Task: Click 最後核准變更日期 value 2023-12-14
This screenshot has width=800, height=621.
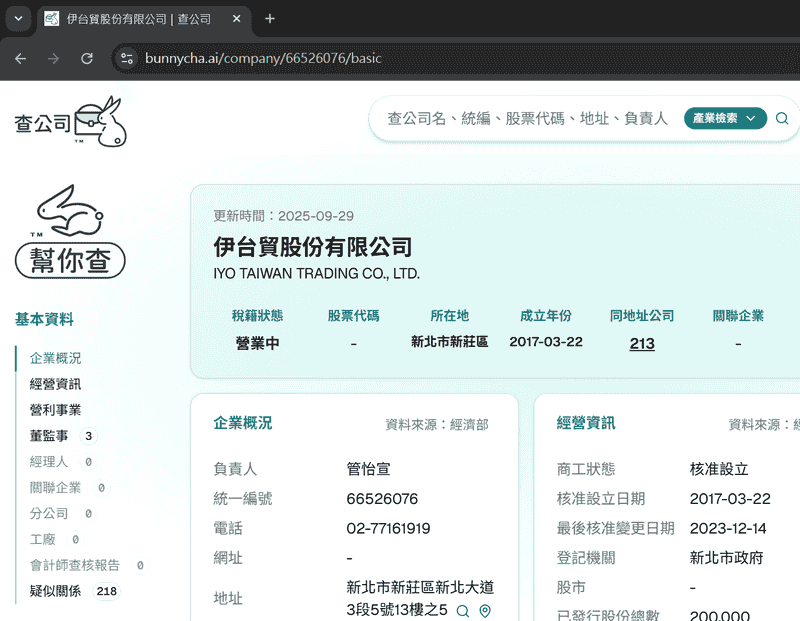Action: 728,528
